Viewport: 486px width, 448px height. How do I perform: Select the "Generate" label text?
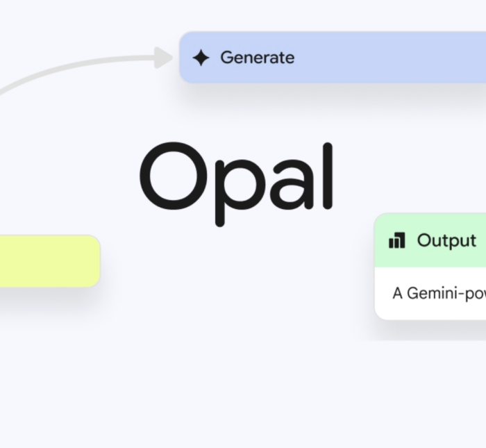tap(257, 58)
